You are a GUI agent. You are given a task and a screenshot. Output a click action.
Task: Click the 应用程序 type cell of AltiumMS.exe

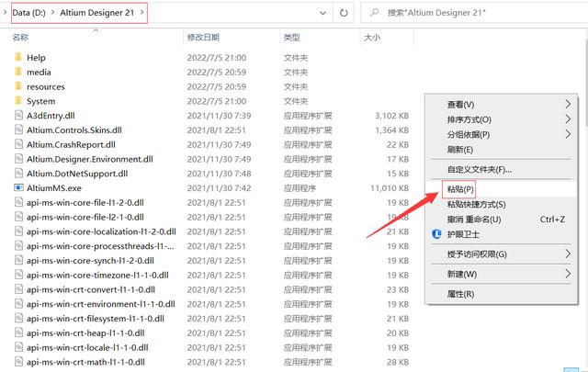click(300, 188)
